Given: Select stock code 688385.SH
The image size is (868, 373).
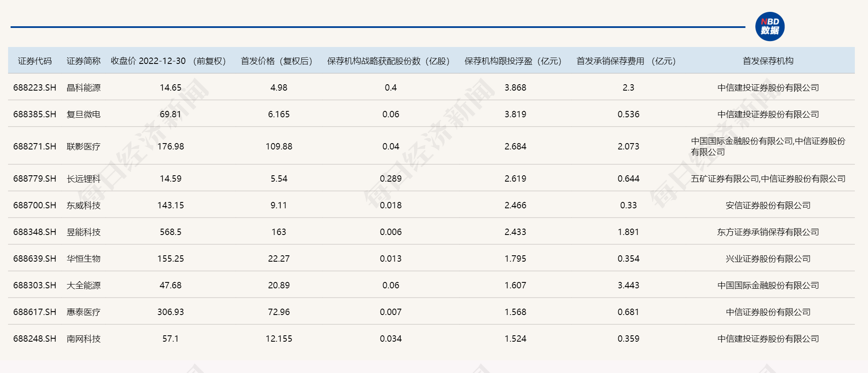Looking at the screenshot, I should [x=35, y=114].
